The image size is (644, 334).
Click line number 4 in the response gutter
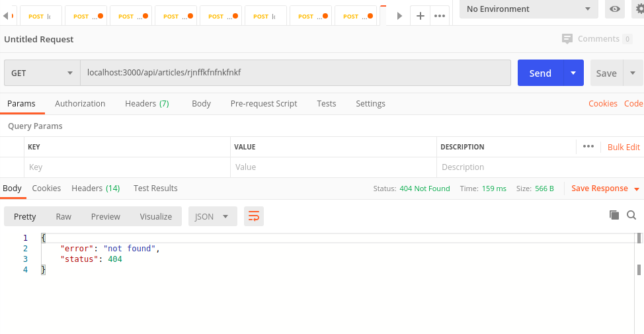click(26, 270)
